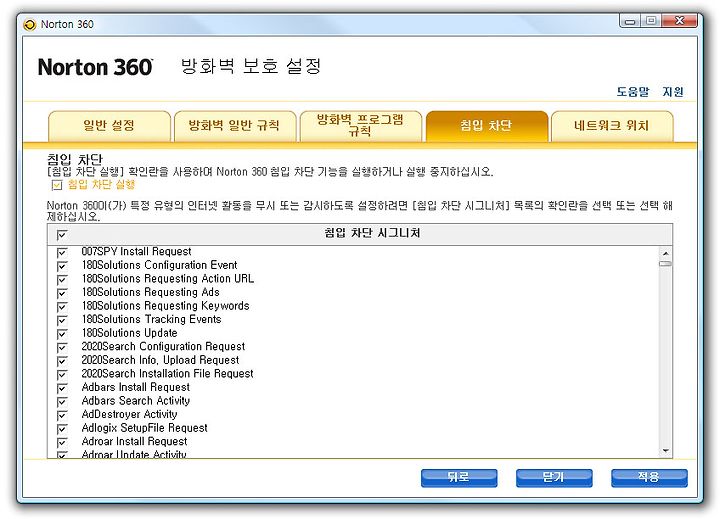This screenshot has height=519, width=720.
Task: Select the 180Solutions Tracking Events text
Action: [152, 319]
